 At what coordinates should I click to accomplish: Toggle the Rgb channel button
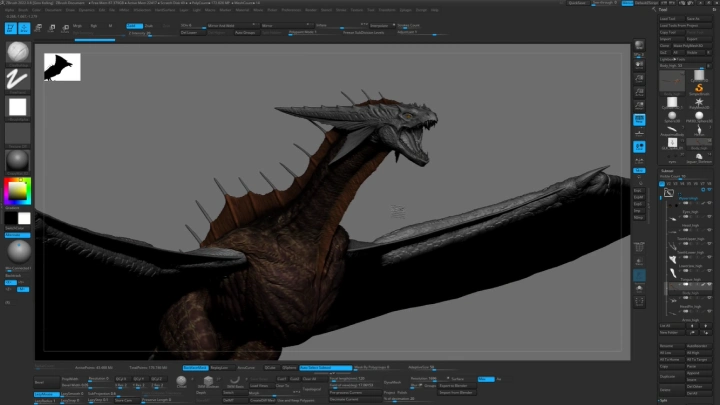[x=94, y=26]
